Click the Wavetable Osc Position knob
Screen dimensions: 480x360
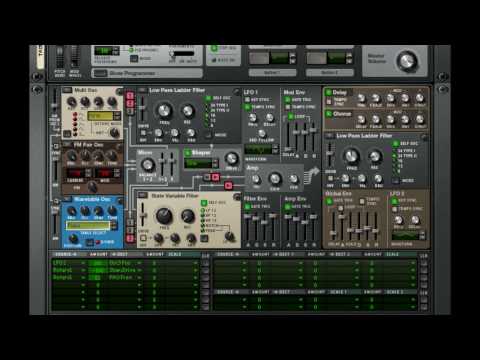click(73, 239)
